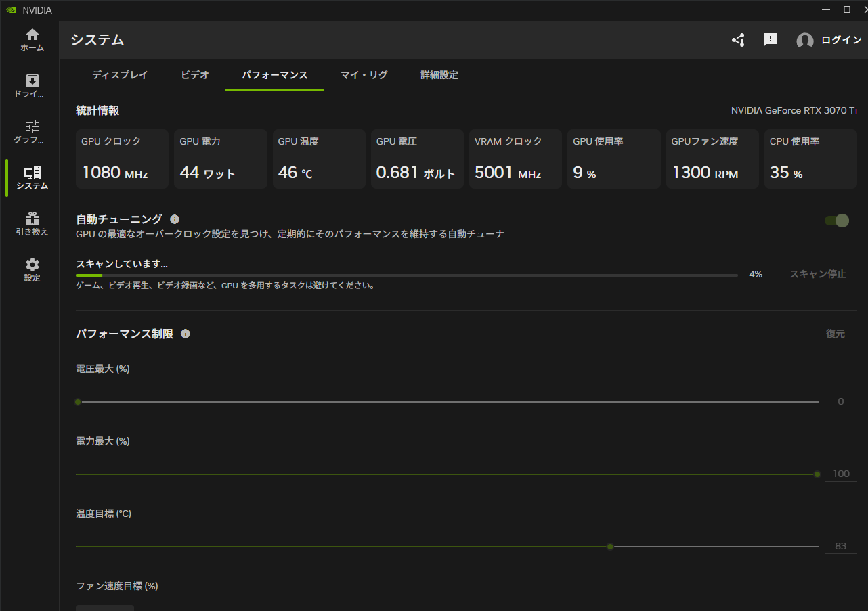
Task: Switch to the 詳細設定 tab
Action: point(439,75)
